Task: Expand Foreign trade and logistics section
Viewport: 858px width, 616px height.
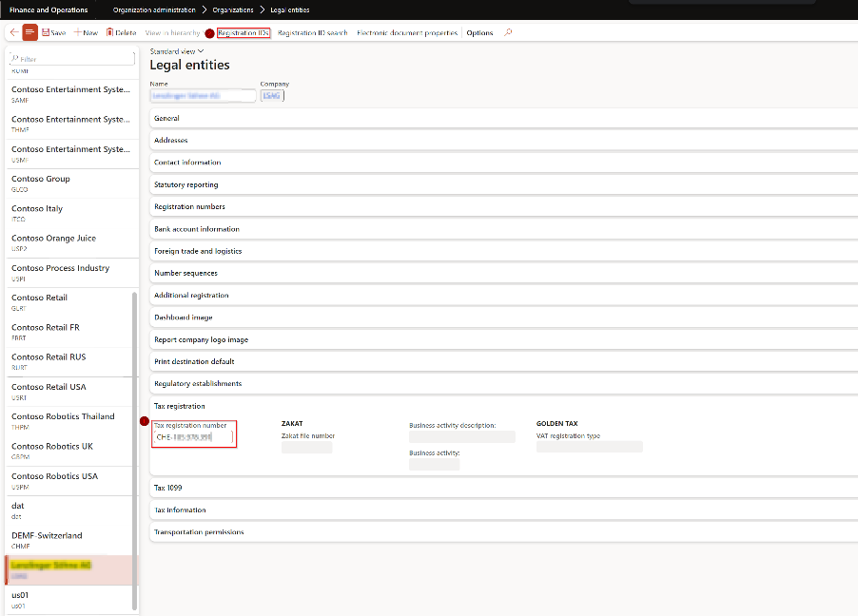Action: click(x=503, y=251)
